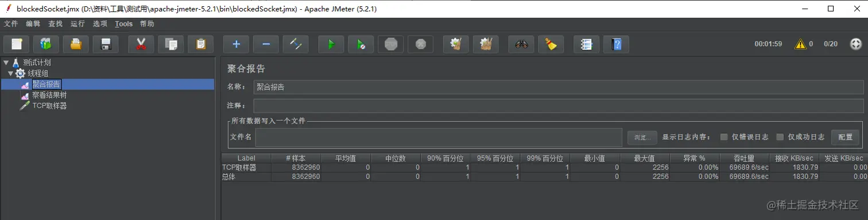This screenshot has height=220, width=868.
Task: Click the 名称 input field
Action: 559,87
